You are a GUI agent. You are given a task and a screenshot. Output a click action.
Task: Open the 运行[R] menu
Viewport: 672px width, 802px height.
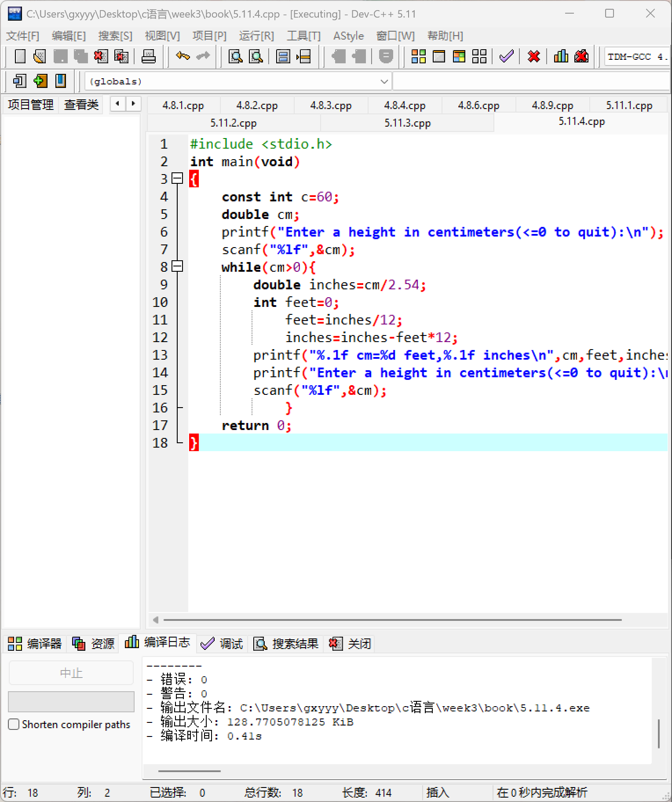(x=256, y=36)
